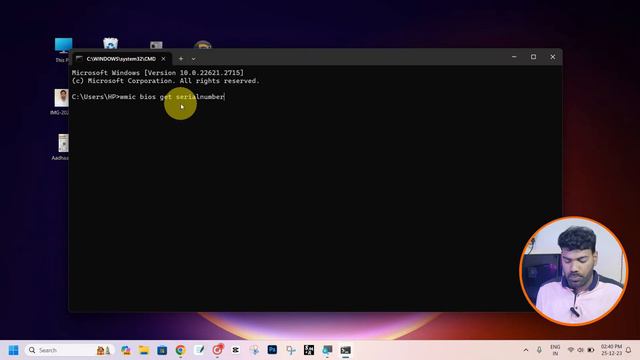Open CapCut from the taskbar
Viewport: 640px width, 360px height.
pos(236,350)
